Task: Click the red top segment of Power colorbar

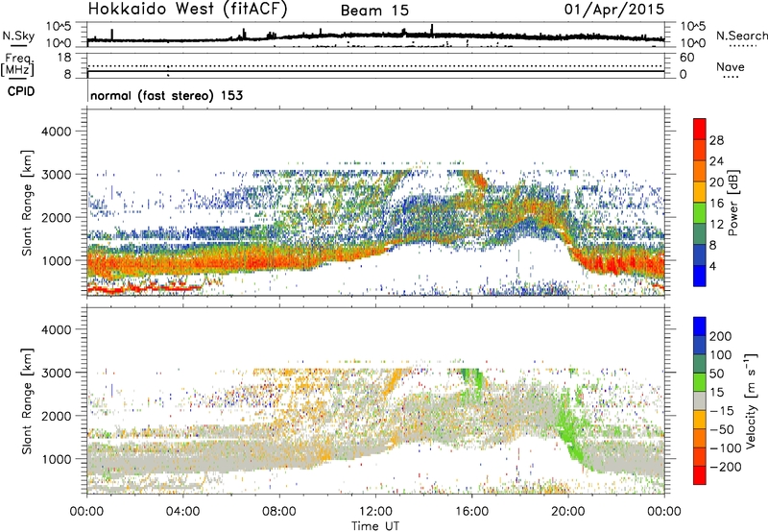Action: coord(700,129)
